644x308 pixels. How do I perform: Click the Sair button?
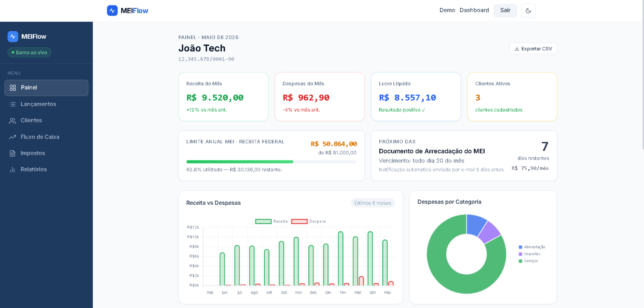(x=506, y=10)
